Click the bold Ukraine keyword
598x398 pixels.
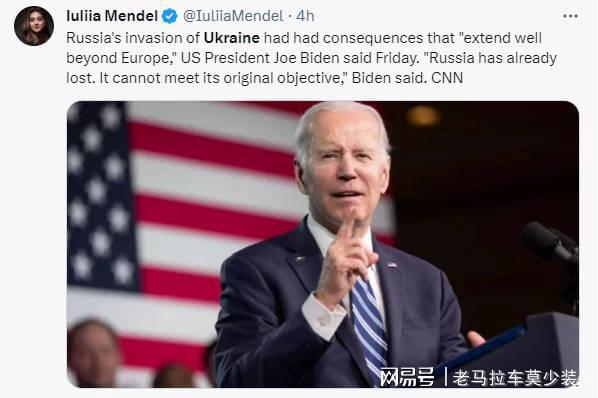(x=232, y=38)
